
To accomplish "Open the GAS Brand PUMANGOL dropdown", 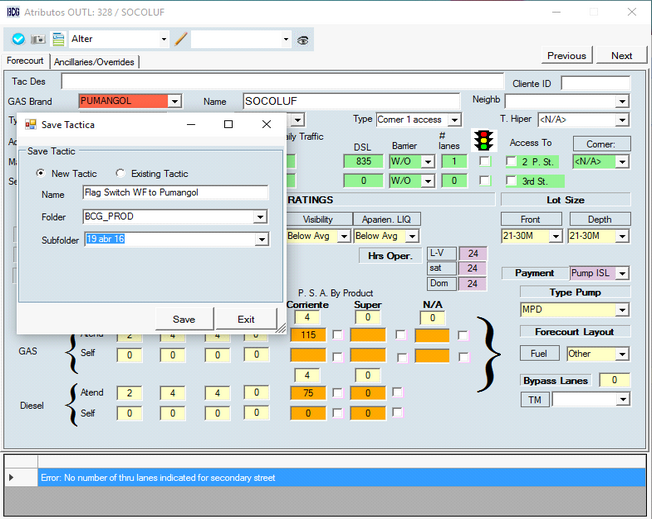I will tap(175, 101).
